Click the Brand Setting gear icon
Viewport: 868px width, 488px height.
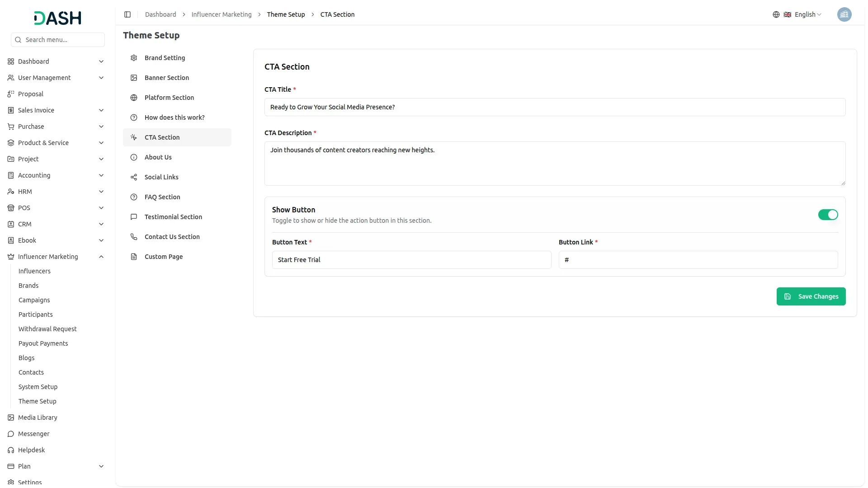point(134,58)
